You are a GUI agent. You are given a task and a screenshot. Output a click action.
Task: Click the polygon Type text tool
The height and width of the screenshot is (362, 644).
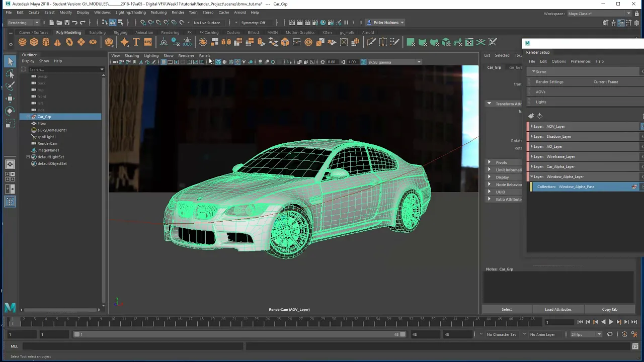tap(136, 42)
